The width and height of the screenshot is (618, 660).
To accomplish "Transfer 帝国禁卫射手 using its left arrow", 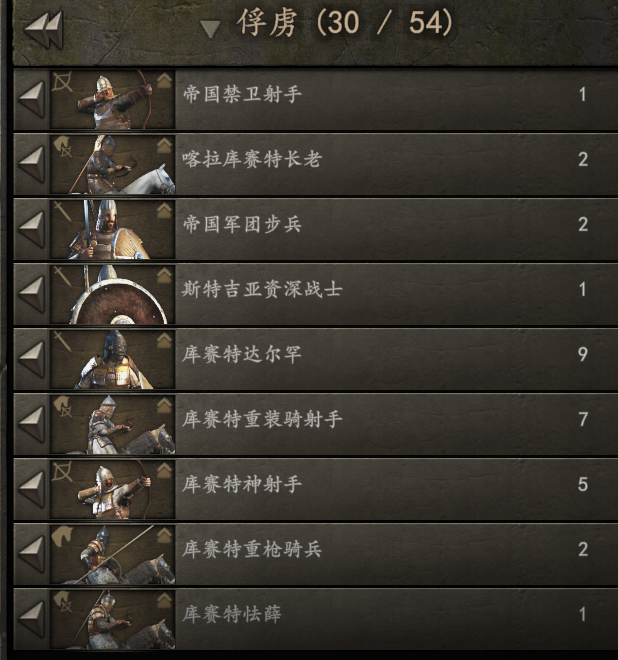I will pos(32,100).
